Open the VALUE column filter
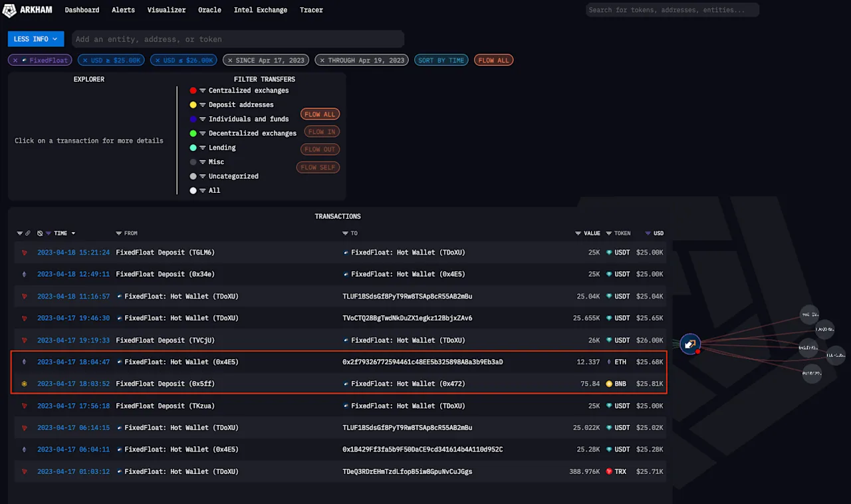Screen dimensions: 851x504 click(x=578, y=233)
